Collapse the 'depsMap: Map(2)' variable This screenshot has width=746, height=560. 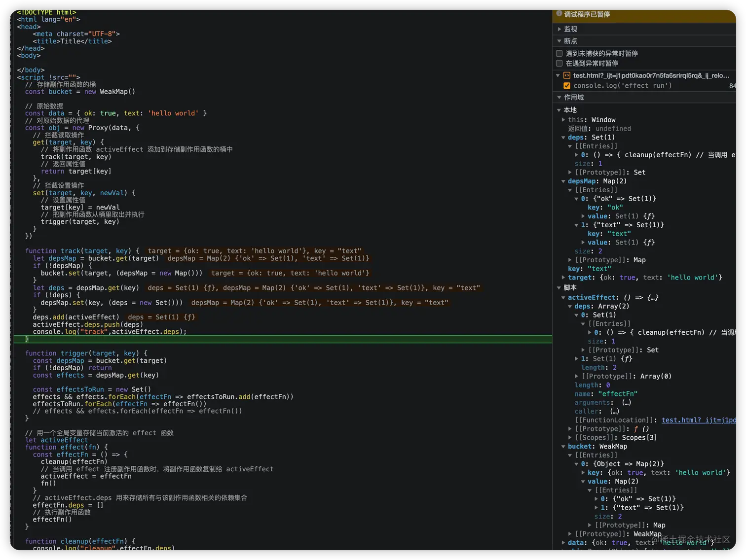pyautogui.click(x=563, y=181)
